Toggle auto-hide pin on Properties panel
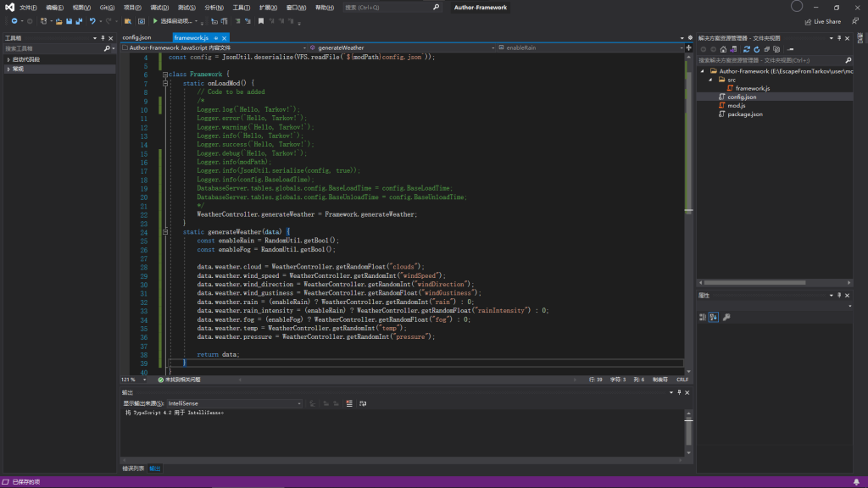This screenshot has height=488, width=868. [839, 296]
